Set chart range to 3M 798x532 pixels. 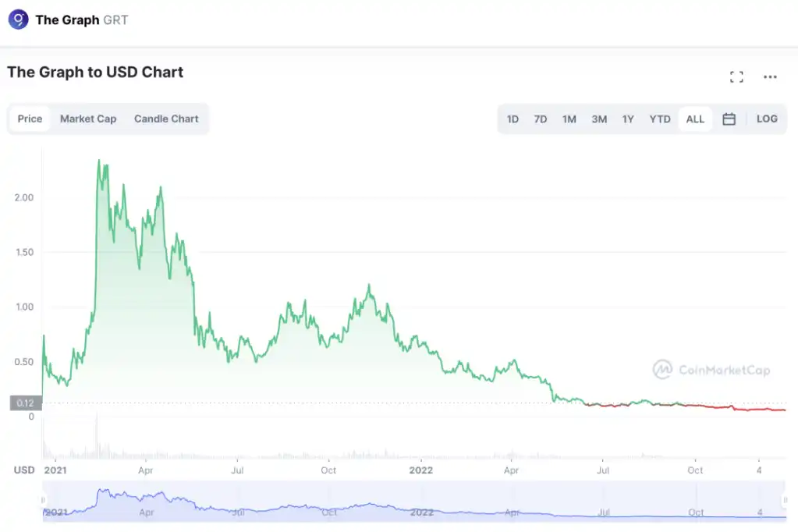599,119
